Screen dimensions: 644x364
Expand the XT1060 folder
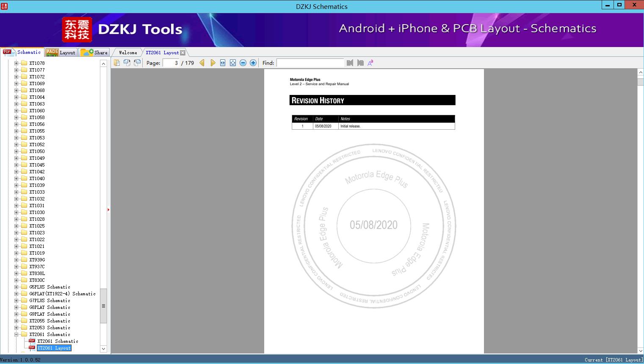[16, 111]
